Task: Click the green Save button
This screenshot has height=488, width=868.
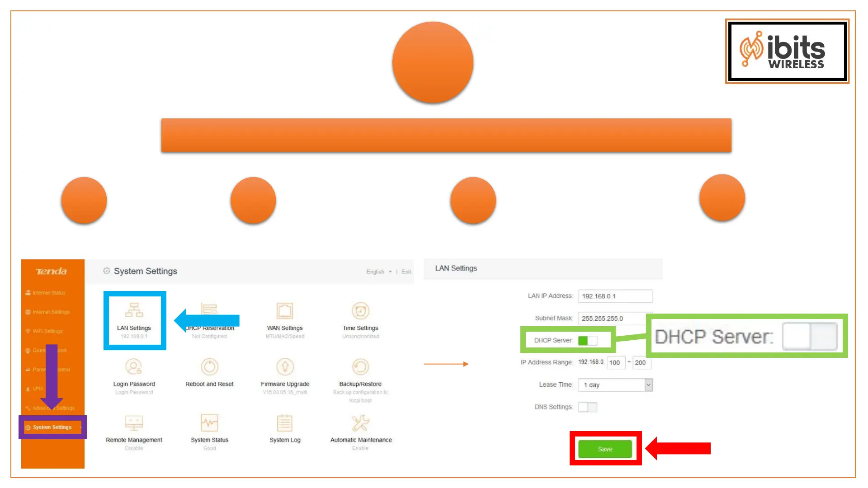Action: (x=605, y=449)
